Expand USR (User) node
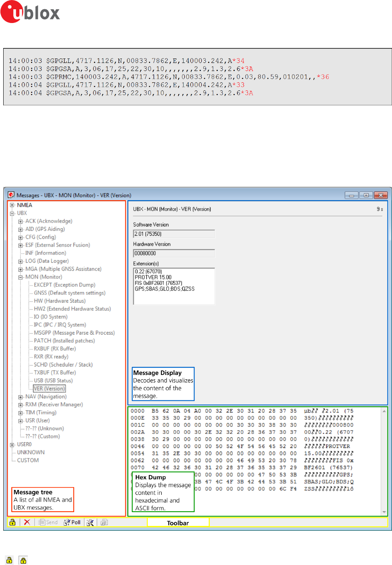Image resolution: width=392 pixels, height=565 pixels. [21, 421]
